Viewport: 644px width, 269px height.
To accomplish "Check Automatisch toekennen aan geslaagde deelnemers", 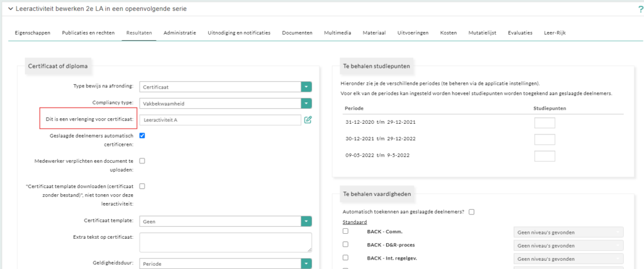I will click(x=472, y=212).
